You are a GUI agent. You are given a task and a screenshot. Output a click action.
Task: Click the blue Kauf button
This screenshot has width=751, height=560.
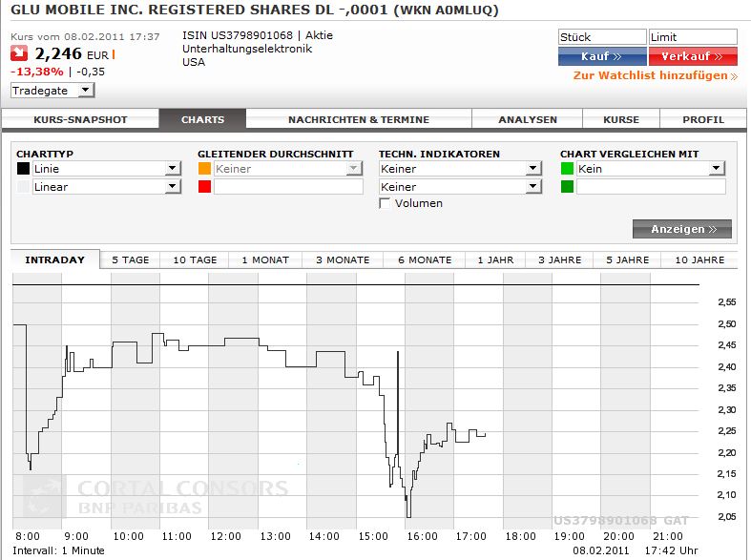(602, 56)
